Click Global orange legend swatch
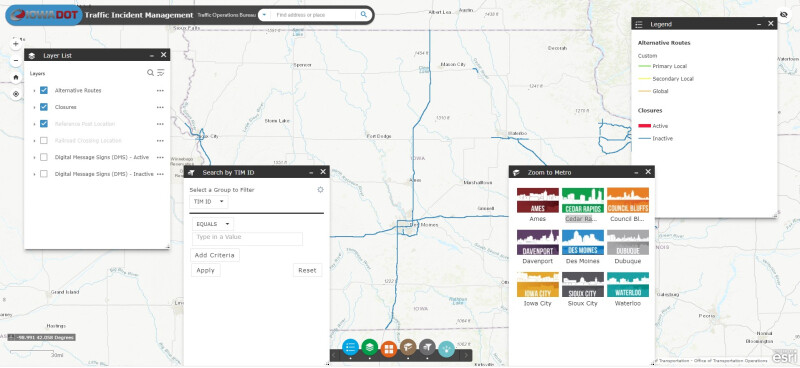The image size is (800, 368). pos(644,91)
